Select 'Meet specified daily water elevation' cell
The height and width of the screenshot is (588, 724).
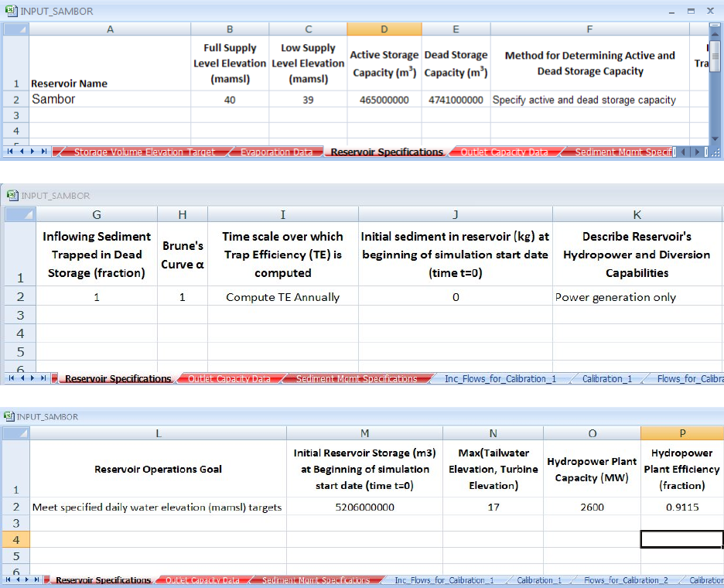[158, 508]
